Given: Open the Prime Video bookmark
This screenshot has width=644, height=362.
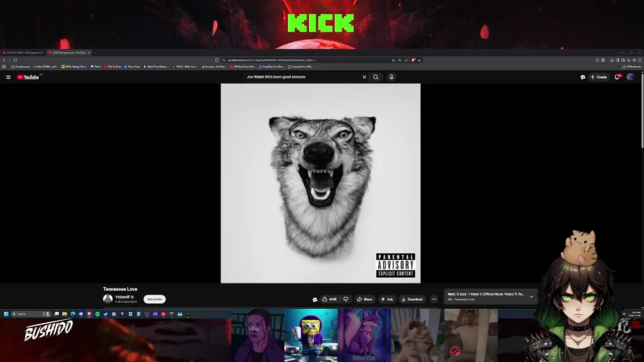Looking at the screenshot, I should (132, 66).
